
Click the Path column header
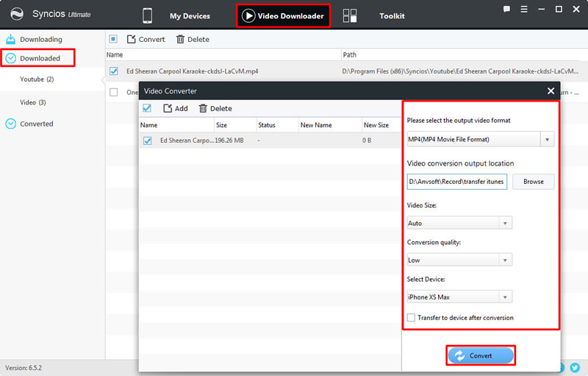point(350,54)
